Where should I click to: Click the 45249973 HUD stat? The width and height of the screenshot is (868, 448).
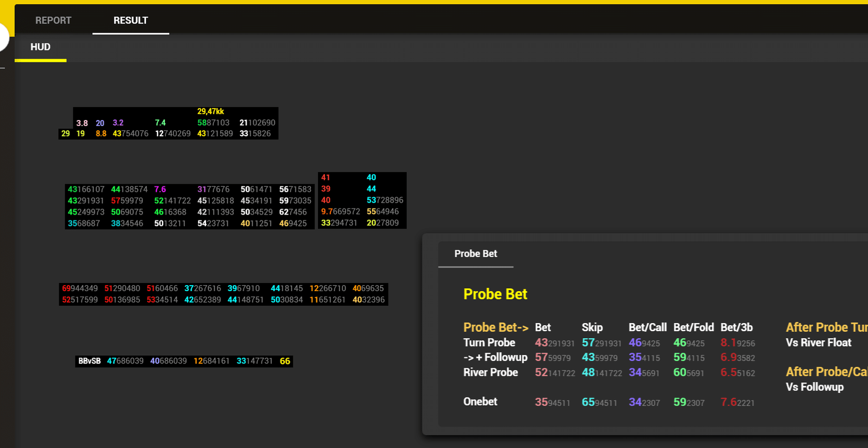[x=86, y=212]
